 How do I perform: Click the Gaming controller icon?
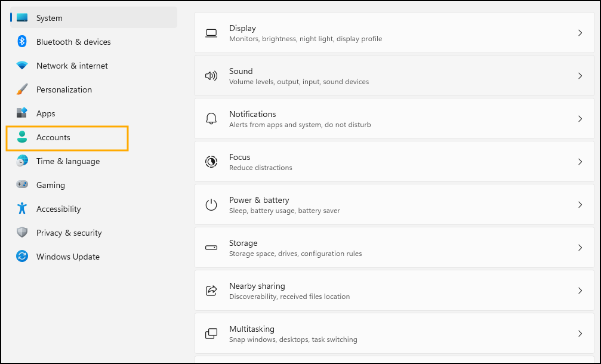22,185
